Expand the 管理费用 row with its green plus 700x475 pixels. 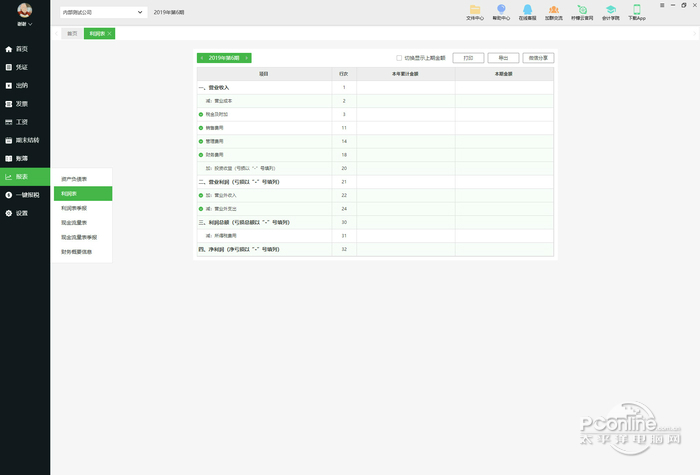201,142
